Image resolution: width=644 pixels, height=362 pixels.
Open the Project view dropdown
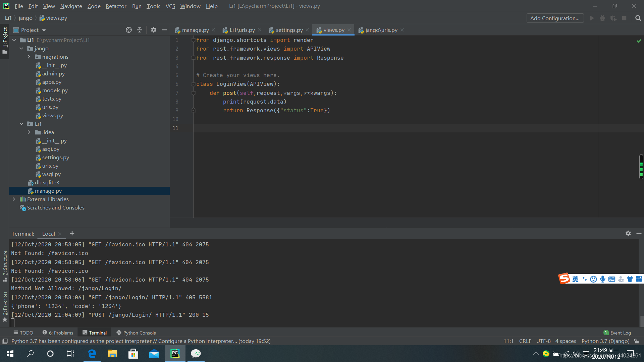[44, 30]
